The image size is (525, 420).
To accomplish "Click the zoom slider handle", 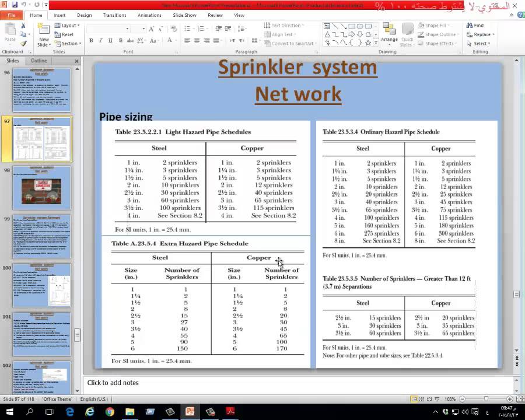I will [486, 399].
